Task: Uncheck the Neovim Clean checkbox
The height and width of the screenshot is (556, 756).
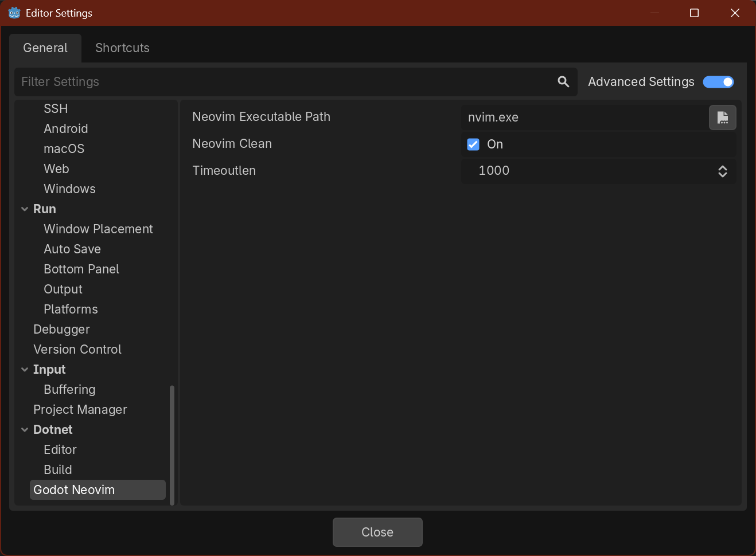Action: 473,144
